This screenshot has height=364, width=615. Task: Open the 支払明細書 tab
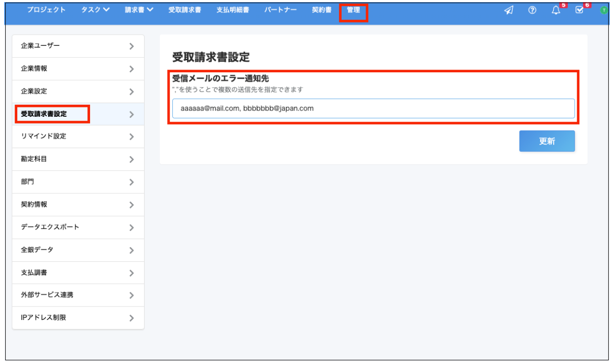(233, 10)
